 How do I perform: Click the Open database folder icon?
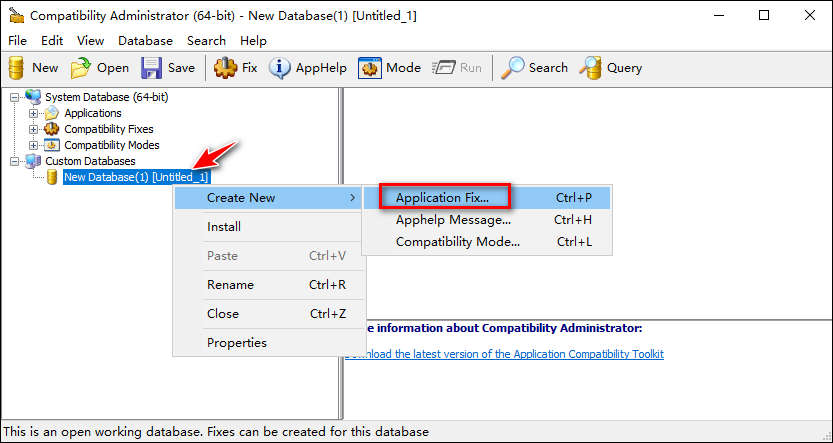coord(81,68)
